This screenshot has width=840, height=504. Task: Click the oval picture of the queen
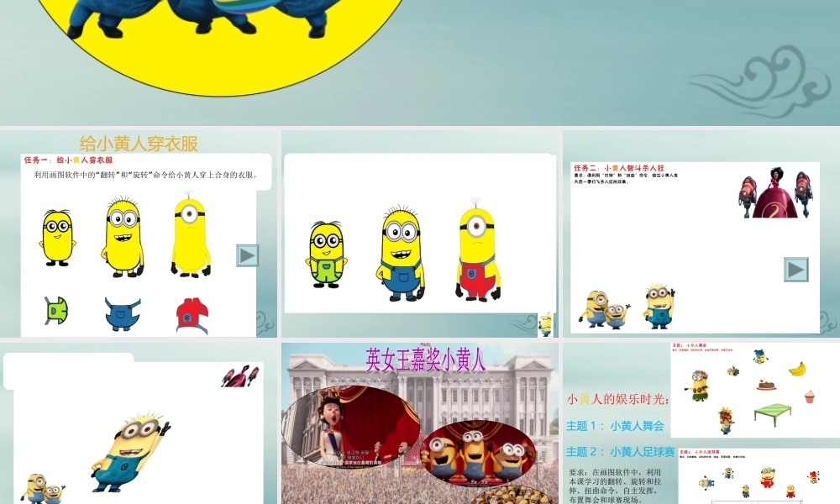point(351,427)
